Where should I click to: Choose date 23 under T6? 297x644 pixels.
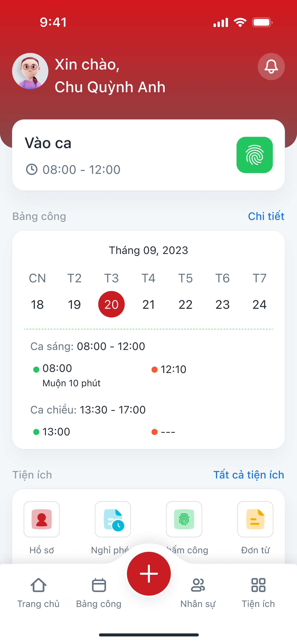pyautogui.click(x=223, y=304)
